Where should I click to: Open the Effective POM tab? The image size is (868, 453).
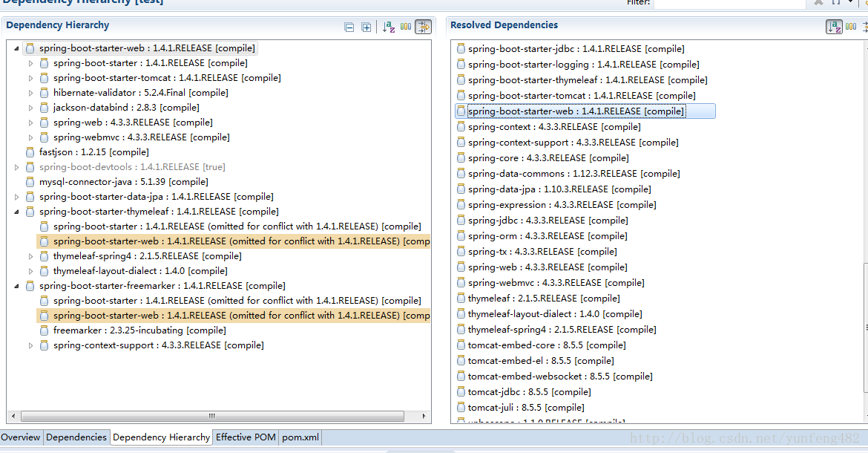246,437
